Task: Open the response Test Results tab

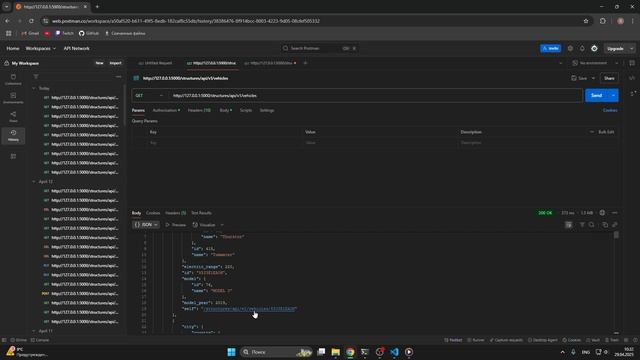Action: click(x=201, y=213)
